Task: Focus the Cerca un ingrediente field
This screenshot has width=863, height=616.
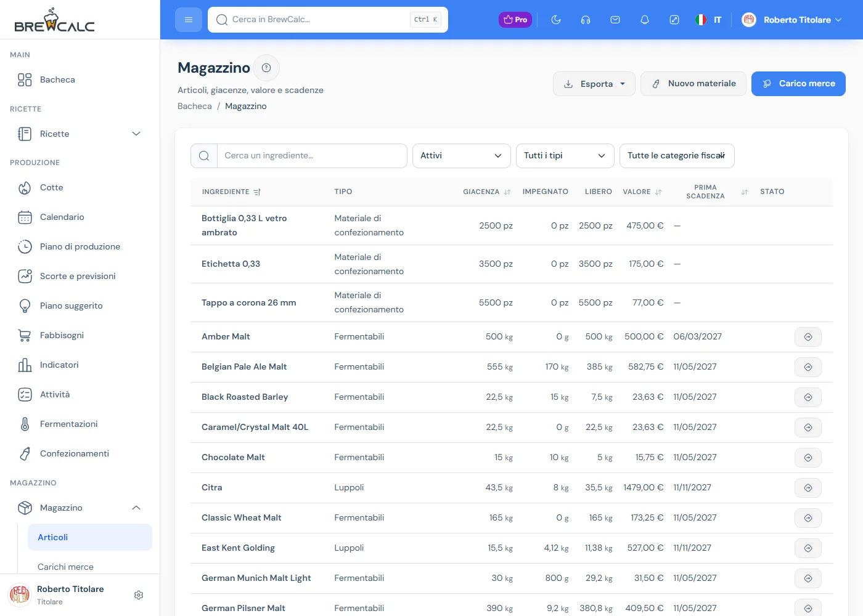Action: tap(312, 156)
